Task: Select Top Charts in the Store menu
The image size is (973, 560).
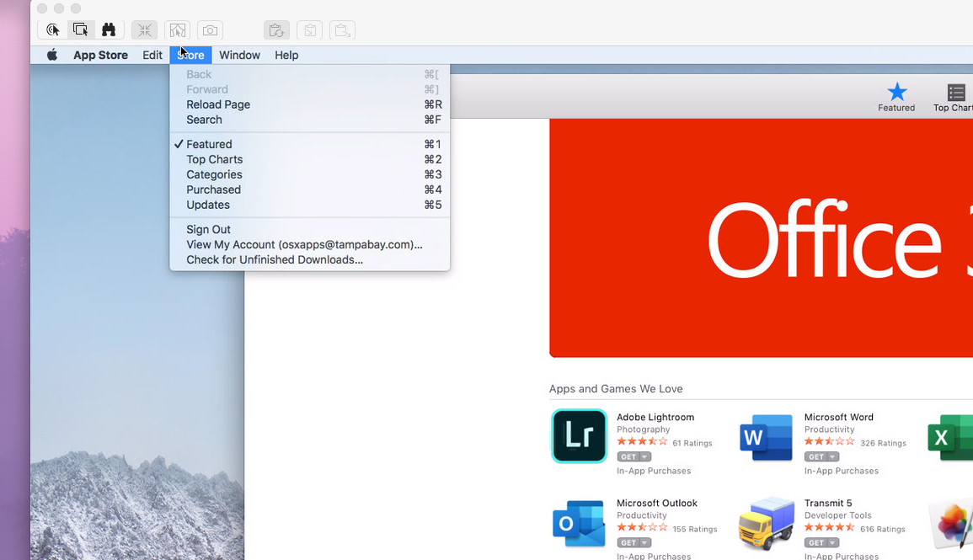Action: coord(310,159)
